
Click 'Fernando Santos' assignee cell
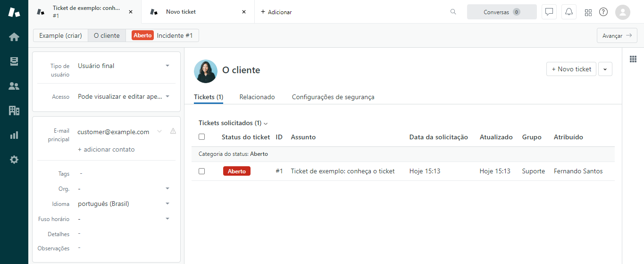point(578,171)
